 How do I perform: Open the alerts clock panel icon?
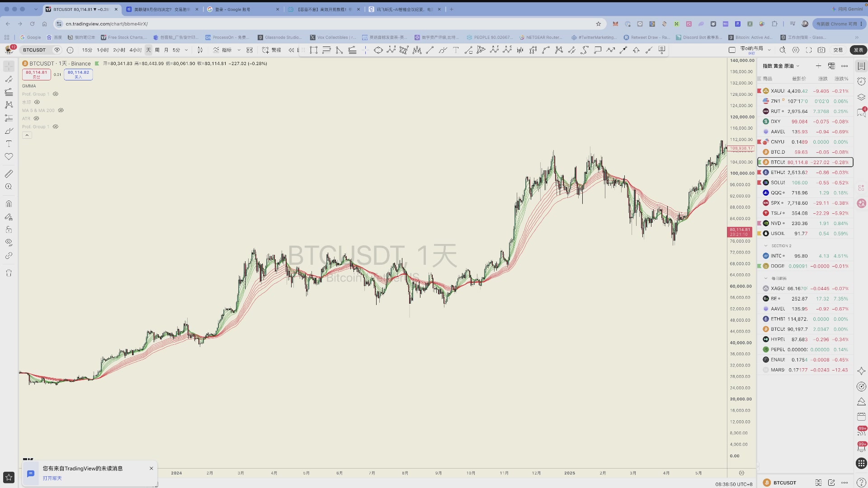click(861, 81)
